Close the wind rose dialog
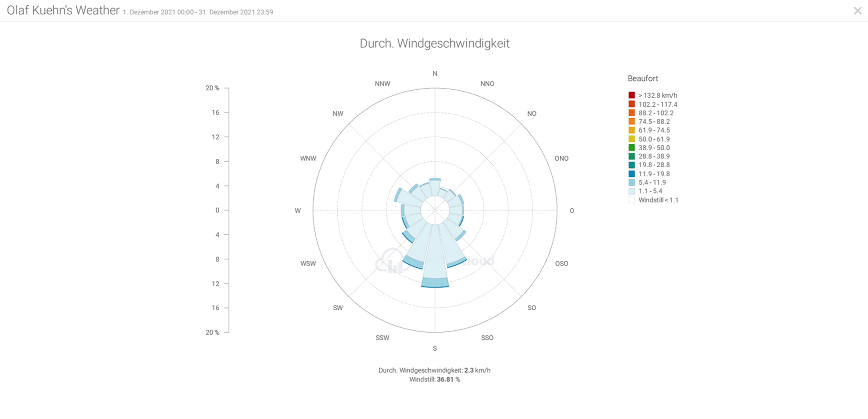 (x=857, y=11)
